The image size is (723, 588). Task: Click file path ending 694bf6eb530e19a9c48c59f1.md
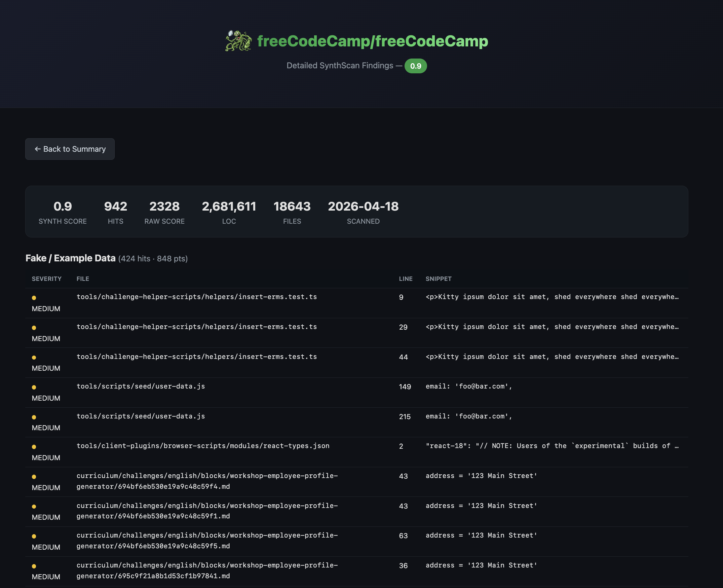(207, 511)
